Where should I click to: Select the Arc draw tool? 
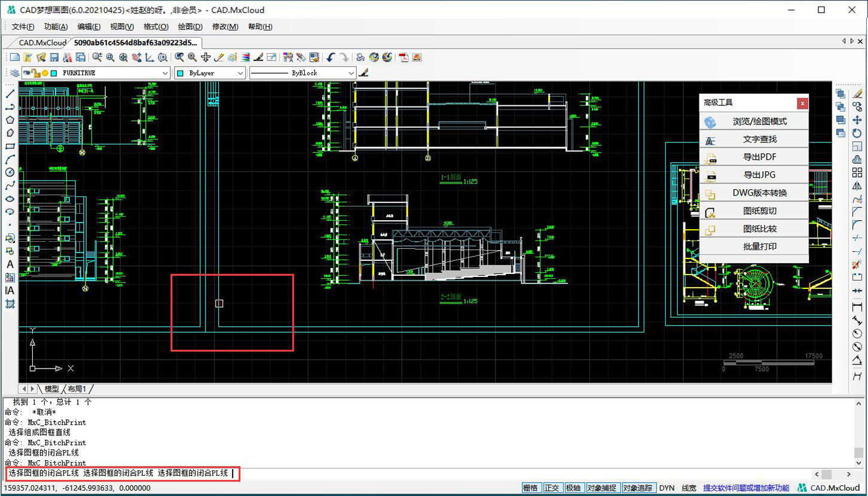coord(10,159)
